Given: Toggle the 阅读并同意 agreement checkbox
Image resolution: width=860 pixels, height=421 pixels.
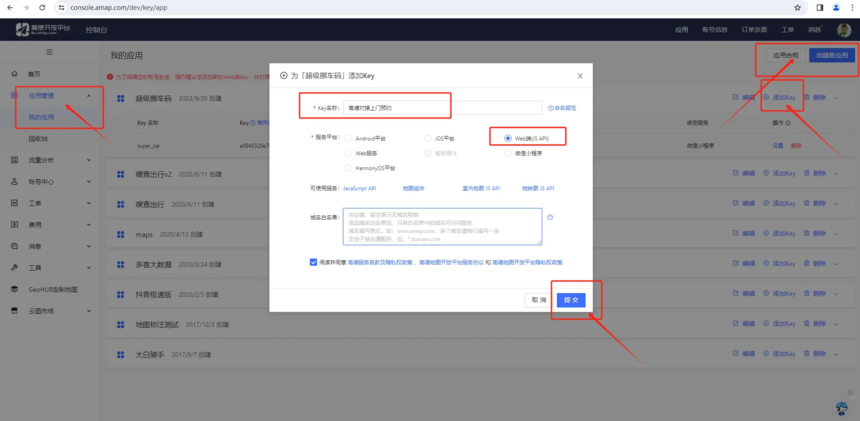Looking at the screenshot, I should click(313, 262).
